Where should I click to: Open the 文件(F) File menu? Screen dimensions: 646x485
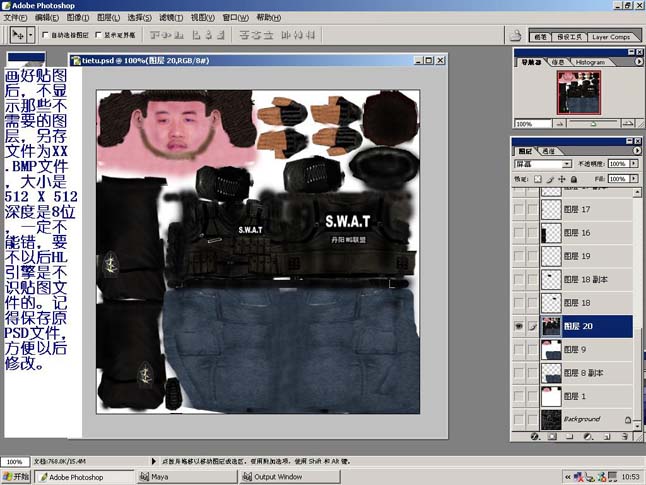click(x=15, y=18)
